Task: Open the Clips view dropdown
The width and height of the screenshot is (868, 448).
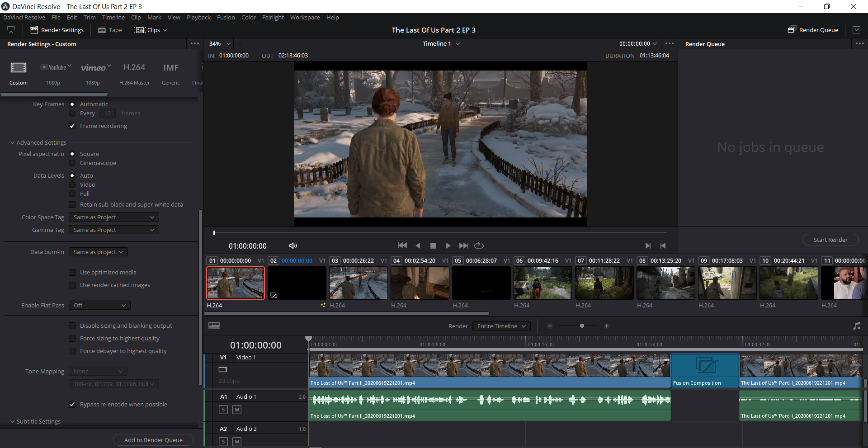Action: click(x=151, y=30)
